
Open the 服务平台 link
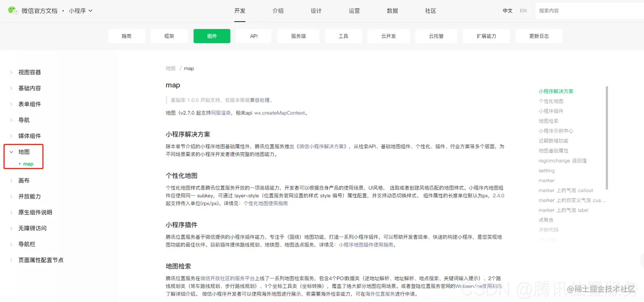[x=245, y=278]
